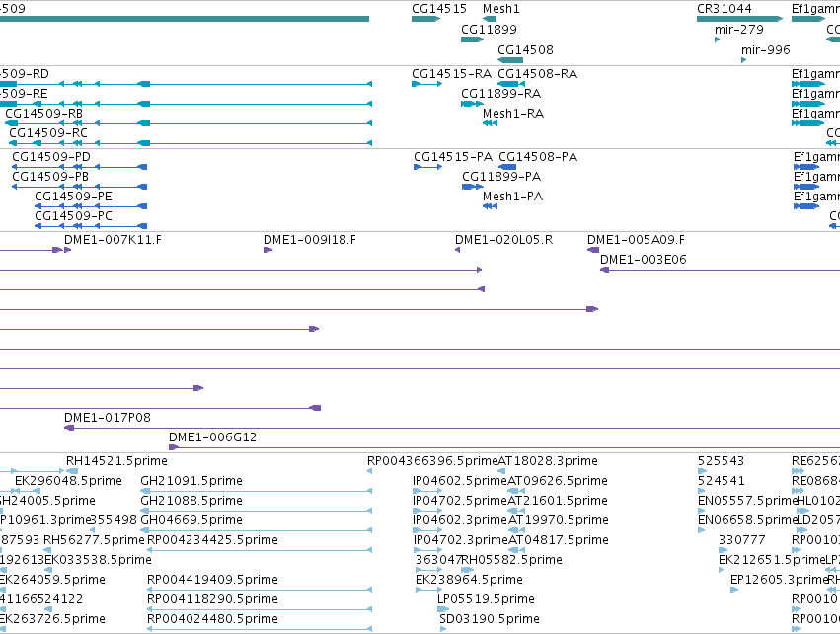Select the 524541 EST label

tap(721, 481)
